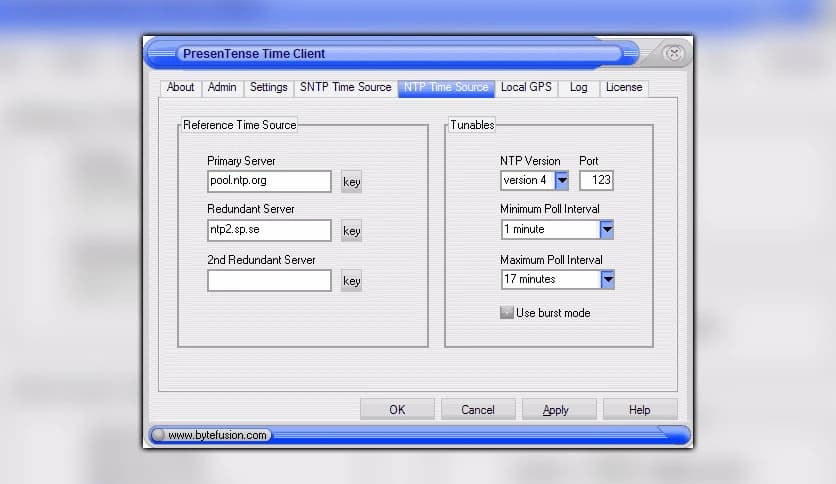Switch to the License tab
836x484 pixels.
pyautogui.click(x=624, y=87)
